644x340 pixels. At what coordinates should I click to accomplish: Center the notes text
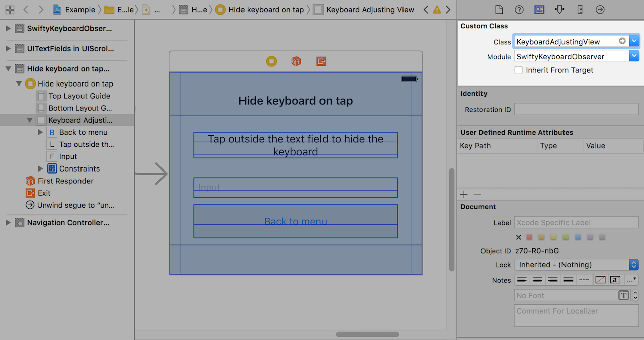pyautogui.click(x=537, y=280)
